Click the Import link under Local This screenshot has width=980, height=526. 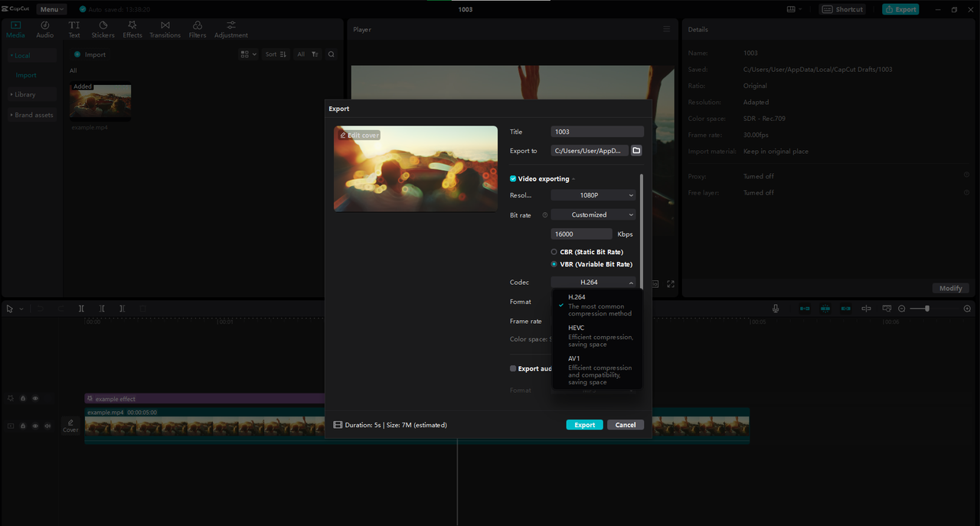[x=26, y=75]
